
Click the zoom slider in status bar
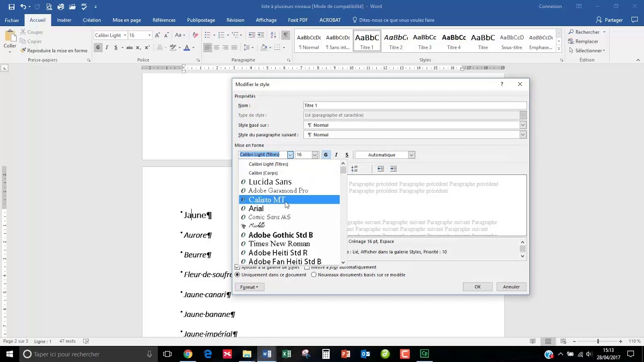click(x=597, y=341)
